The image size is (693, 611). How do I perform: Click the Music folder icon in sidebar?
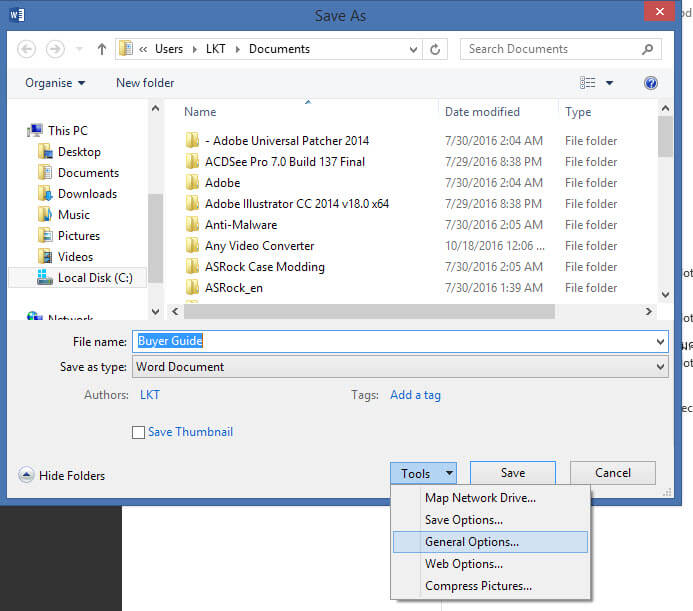pyautogui.click(x=45, y=215)
